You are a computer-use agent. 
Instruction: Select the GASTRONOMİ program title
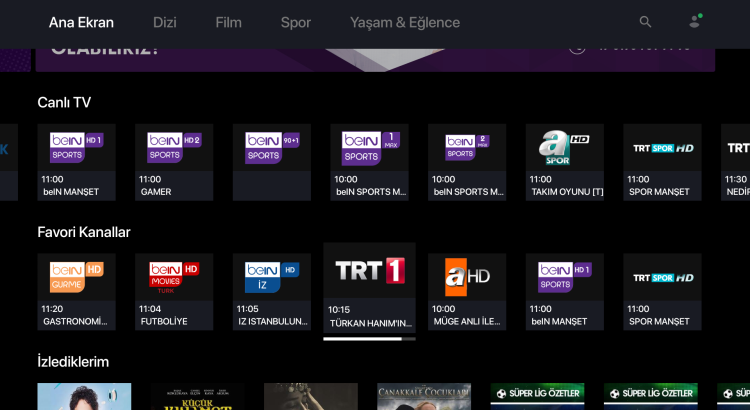(75, 321)
